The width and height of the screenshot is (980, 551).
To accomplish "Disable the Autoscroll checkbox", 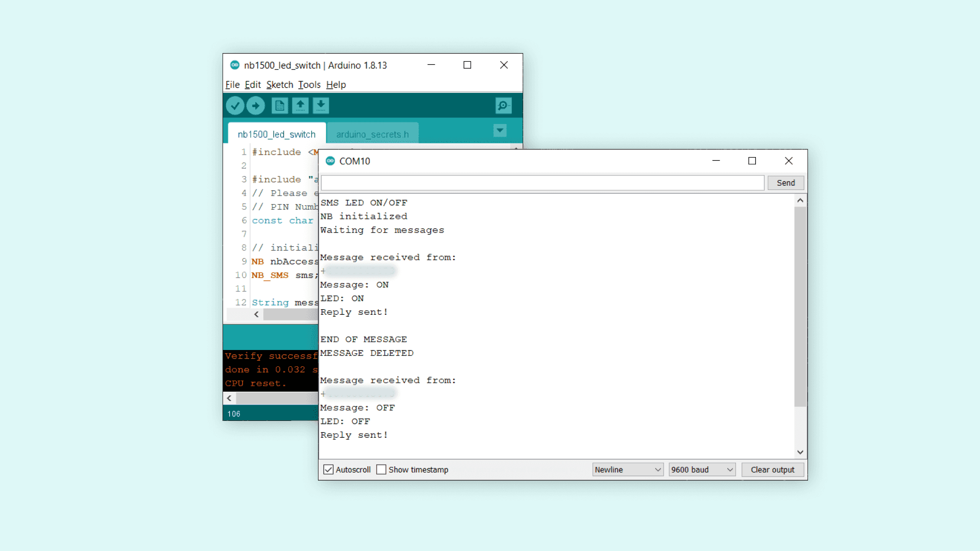I will point(329,469).
